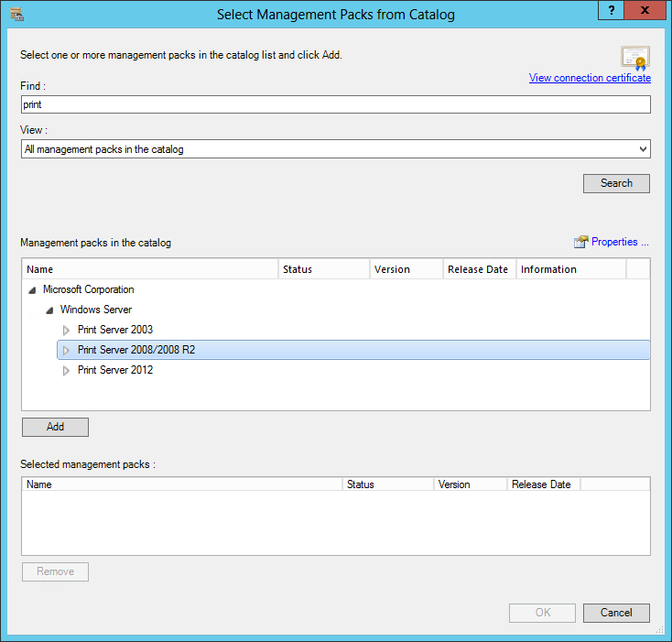Expand the Print Server 2008/2008 R2 node
This screenshot has width=672, height=642.
click(66, 350)
